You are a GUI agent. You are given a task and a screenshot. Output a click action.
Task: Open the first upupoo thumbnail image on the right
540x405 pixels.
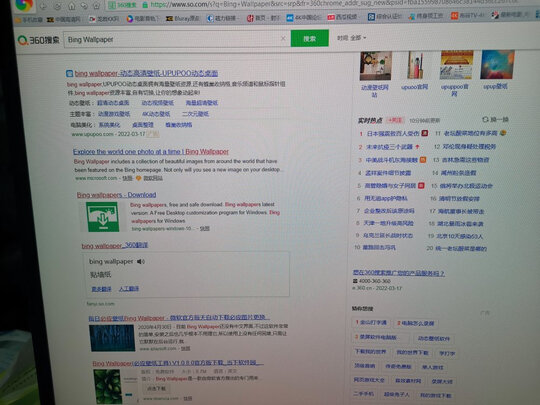[x=376, y=65]
